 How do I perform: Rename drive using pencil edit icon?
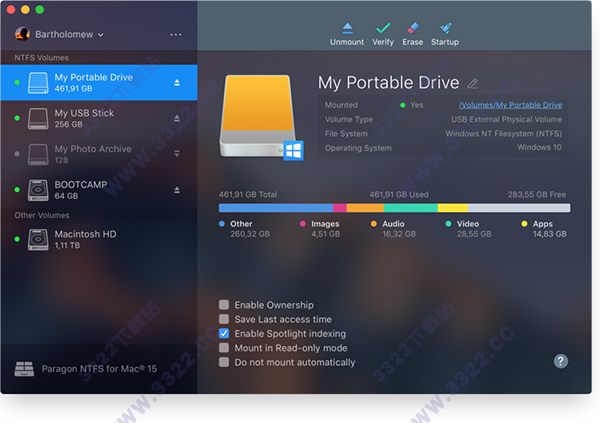473,83
